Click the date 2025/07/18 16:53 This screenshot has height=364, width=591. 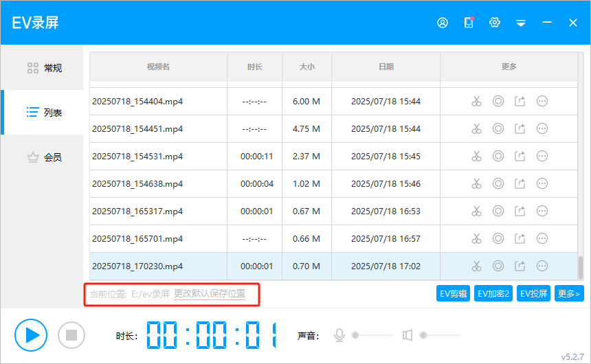(x=386, y=212)
